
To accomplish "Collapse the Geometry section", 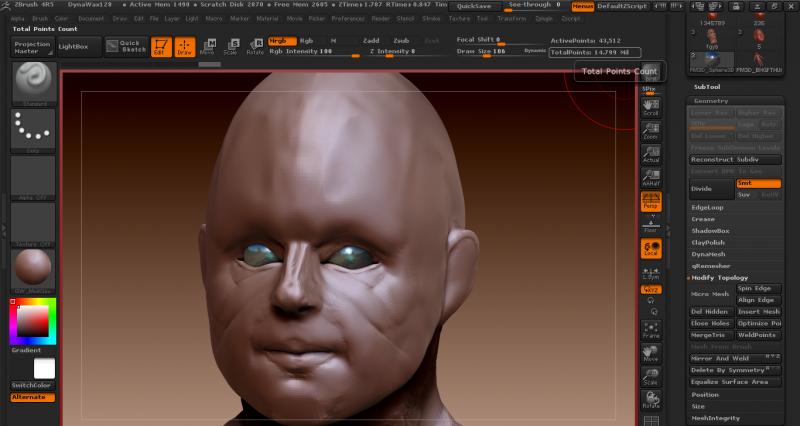I will coord(711,101).
